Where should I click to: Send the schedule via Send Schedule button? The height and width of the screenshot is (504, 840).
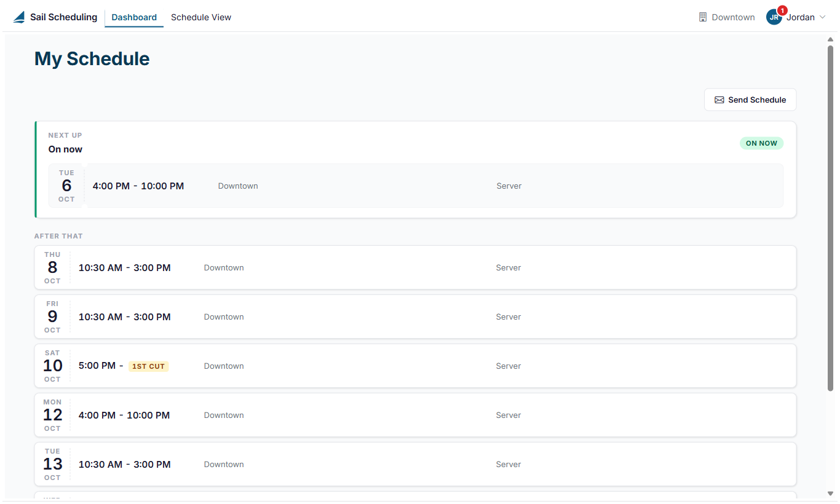coord(750,100)
